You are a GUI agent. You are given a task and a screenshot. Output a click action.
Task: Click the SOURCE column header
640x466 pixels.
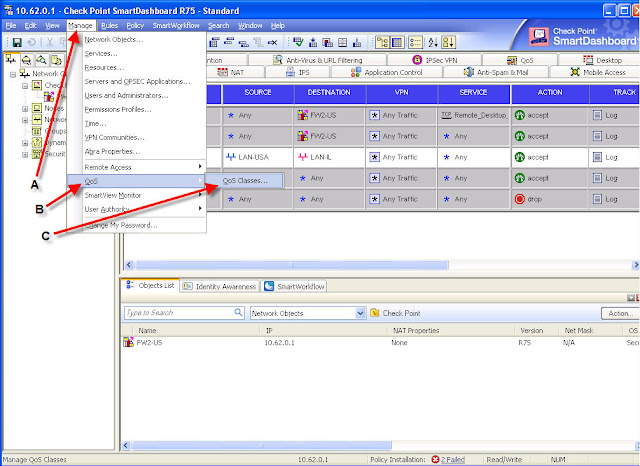pos(258,93)
